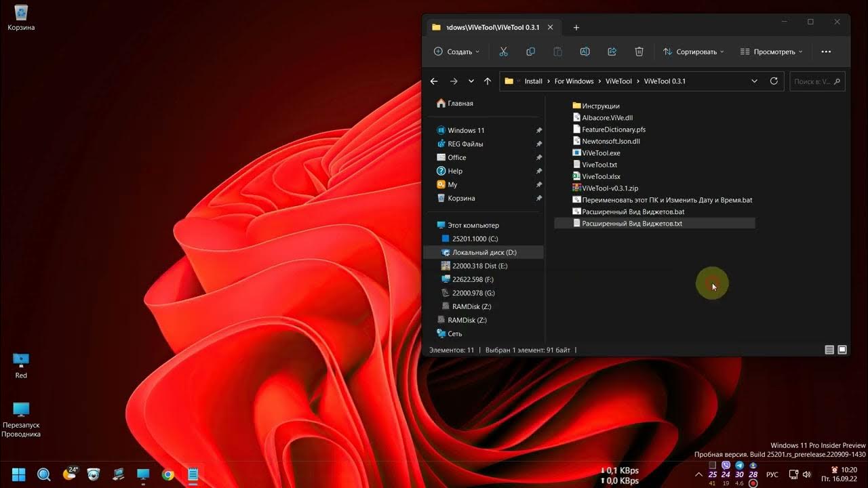Viewport: 868px width, 488px height.
Task: Add a new Explorer tab
Action: (x=576, y=27)
